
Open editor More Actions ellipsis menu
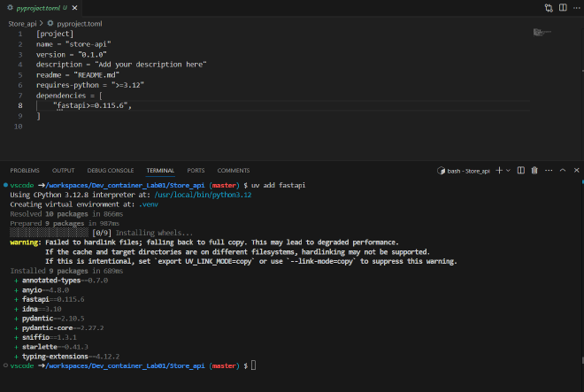point(577,8)
